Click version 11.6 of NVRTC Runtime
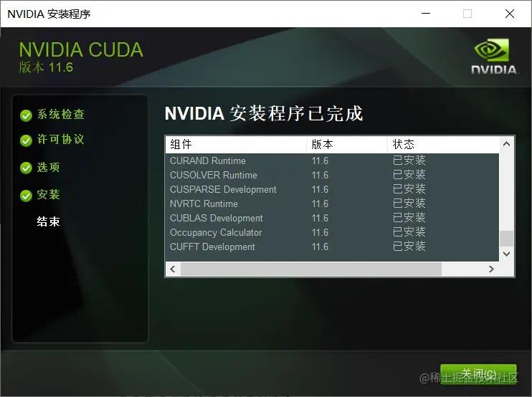The height and width of the screenshot is (397, 532). pyautogui.click(x=320, y=204)
